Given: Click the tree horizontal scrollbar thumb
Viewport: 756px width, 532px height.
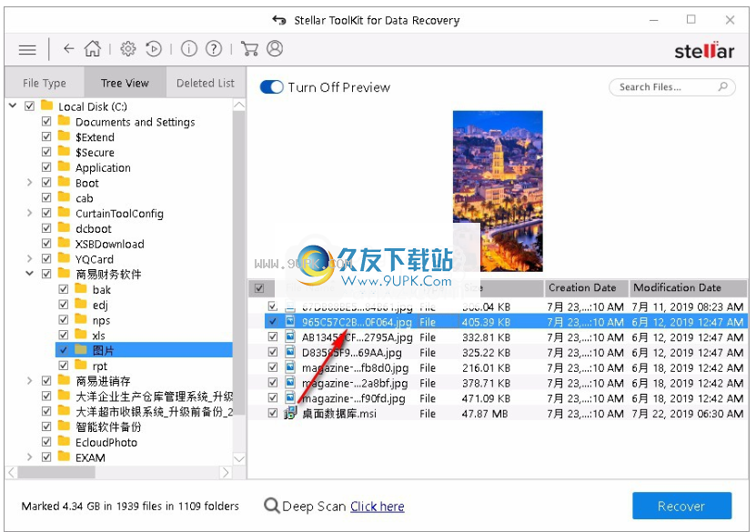Looking at the screenshot, I should pos(57,472).
